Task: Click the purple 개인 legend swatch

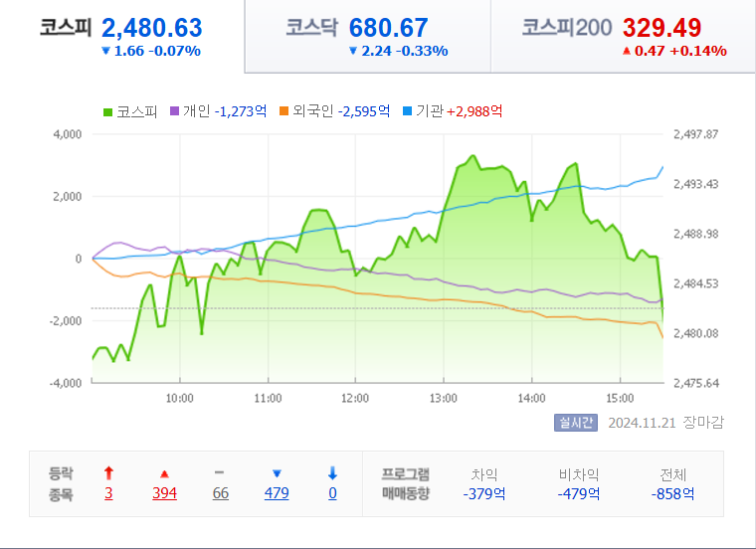Action: [x=174, y=111]
